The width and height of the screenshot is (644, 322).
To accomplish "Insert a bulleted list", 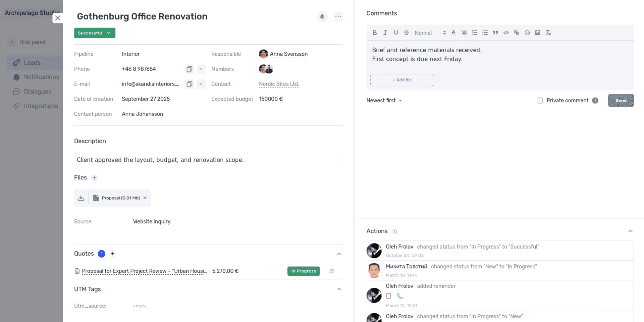I will (485, 33).
